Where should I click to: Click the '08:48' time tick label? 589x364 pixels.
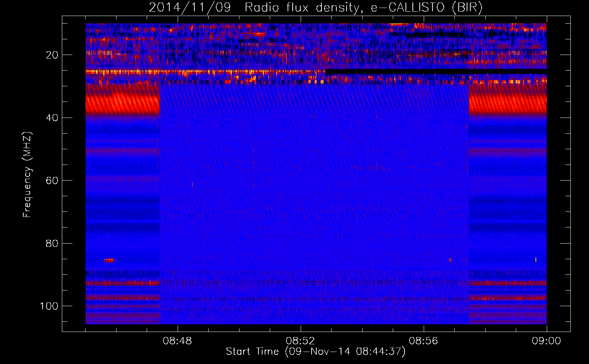tap(177, 341)
